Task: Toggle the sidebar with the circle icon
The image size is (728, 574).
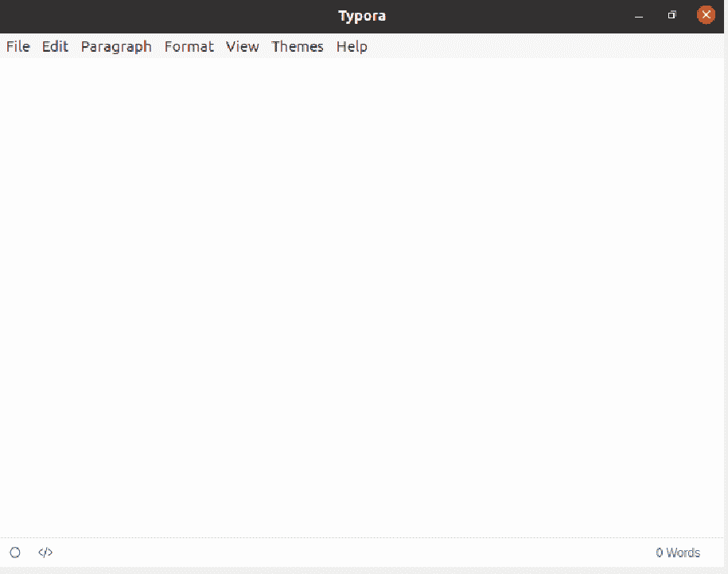Action: pos(15,553)
